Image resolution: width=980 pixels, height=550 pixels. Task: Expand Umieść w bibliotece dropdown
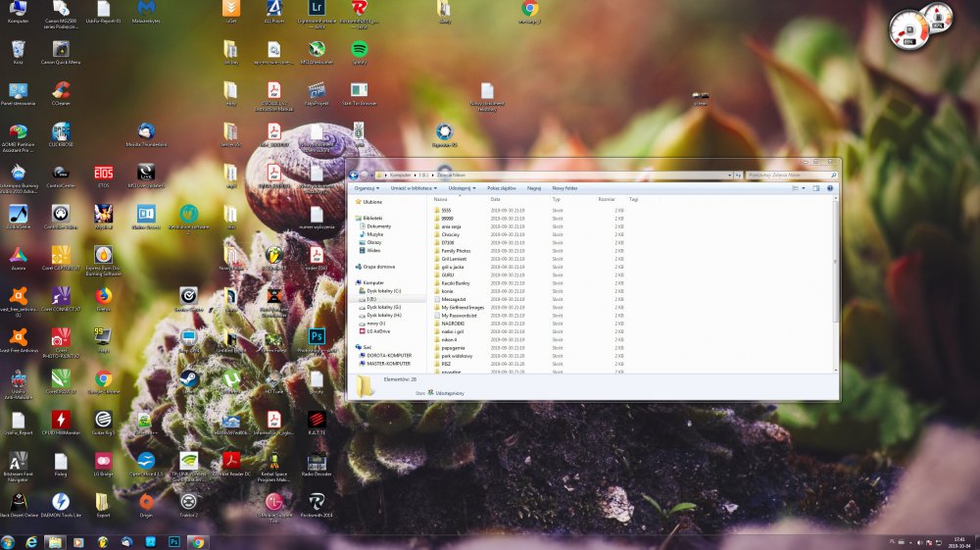(414, 188)
